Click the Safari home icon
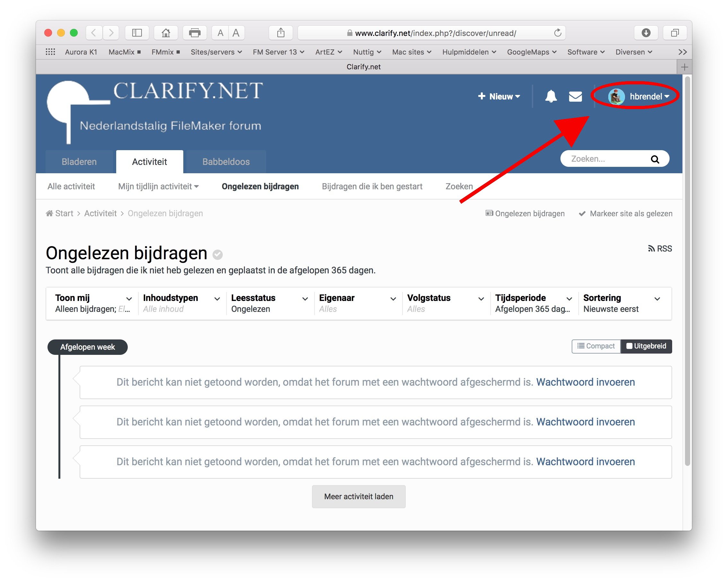The width and height of the screenshot is (728, 582). pos(165,33)
